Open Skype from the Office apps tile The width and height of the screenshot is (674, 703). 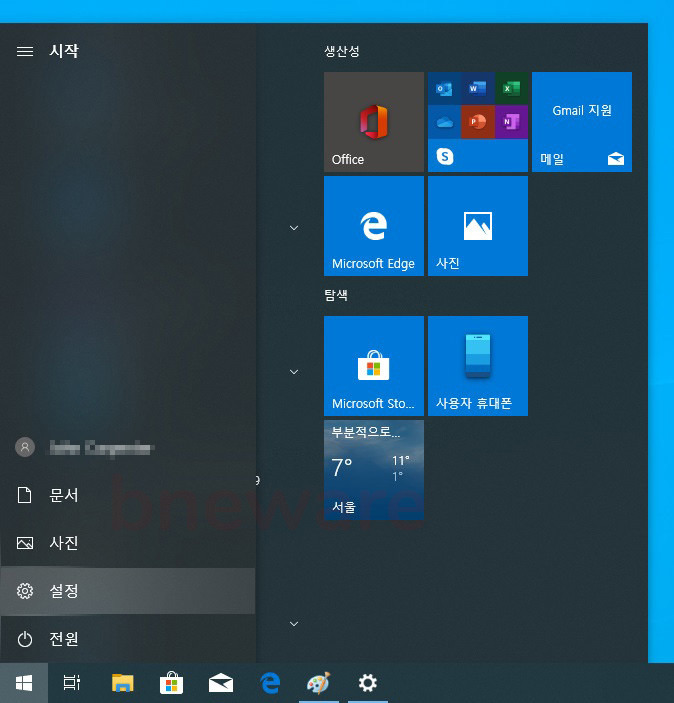445,156
